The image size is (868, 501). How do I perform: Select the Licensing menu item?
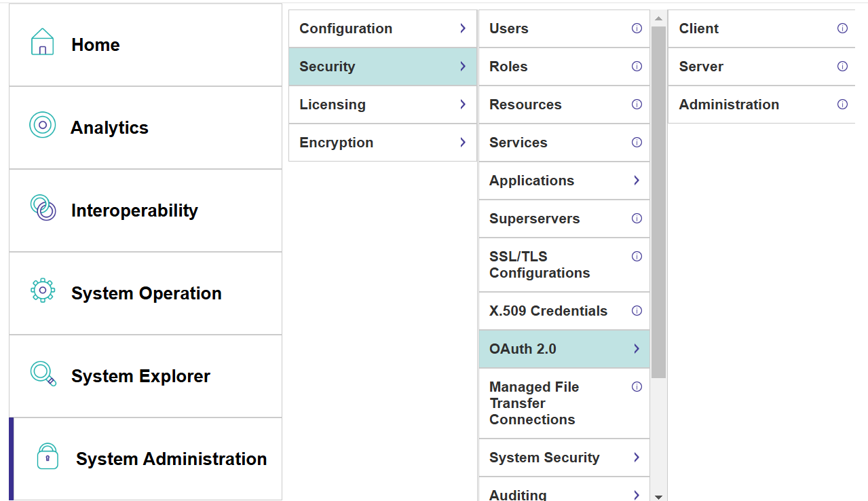333,105
